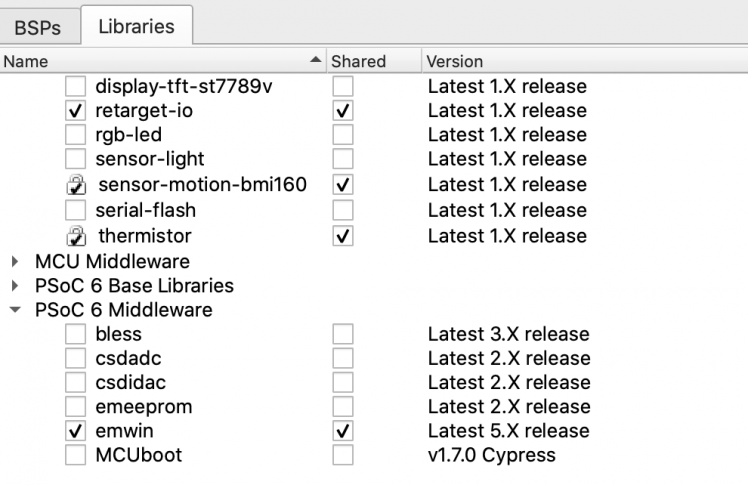Switch to the BSPs tab

pyautogui.click(x=37, y=27)
